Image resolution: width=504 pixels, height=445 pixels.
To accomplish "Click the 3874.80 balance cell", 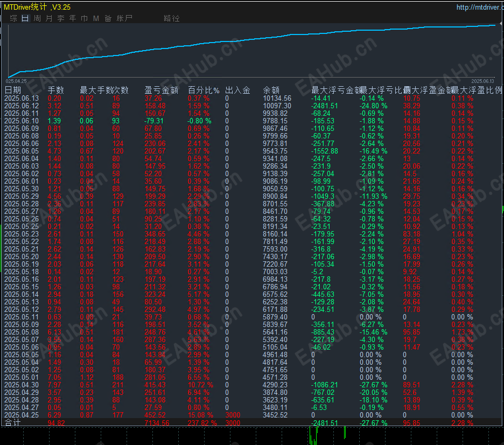I will [x=275, y=392].
